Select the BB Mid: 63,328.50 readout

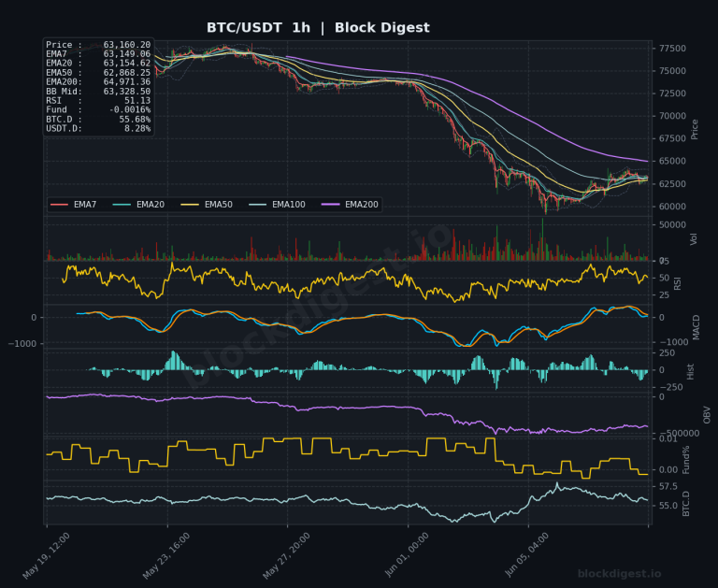coord(98,92)
